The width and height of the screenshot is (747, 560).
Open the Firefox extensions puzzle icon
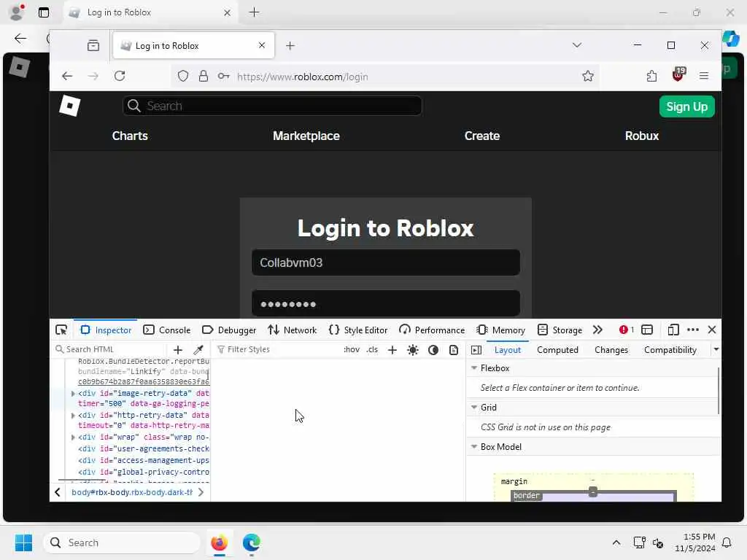651,76
